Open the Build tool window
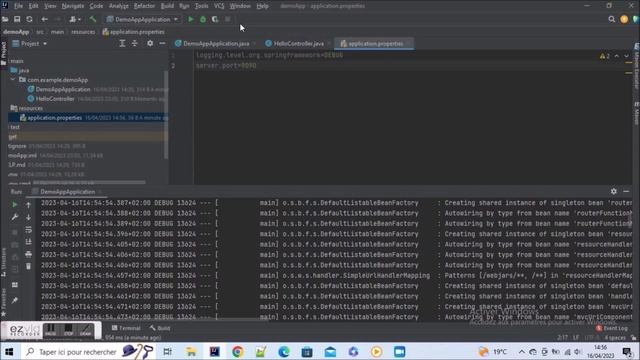 point(160,328)
